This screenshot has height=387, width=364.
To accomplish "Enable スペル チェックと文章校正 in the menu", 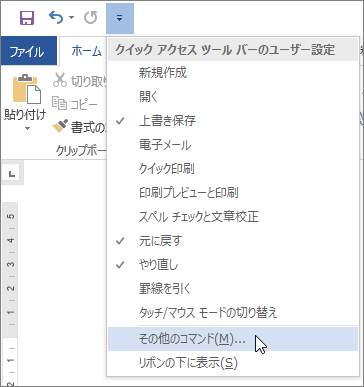I will tap(233, 217).
